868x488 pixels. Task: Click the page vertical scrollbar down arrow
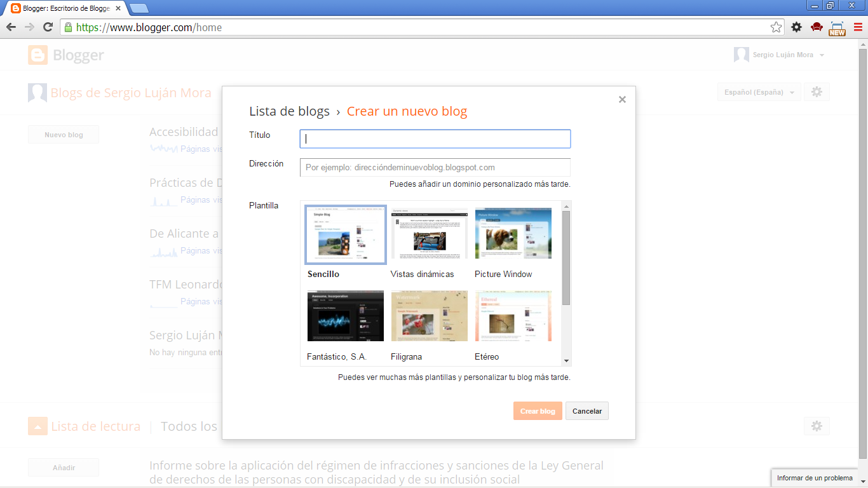click(x=862, y=483)
